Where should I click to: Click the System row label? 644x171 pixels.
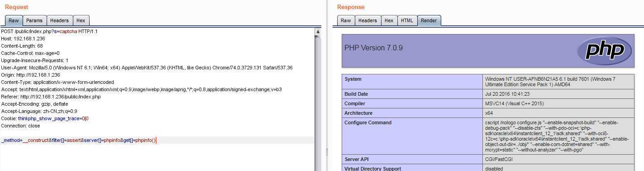353,79
